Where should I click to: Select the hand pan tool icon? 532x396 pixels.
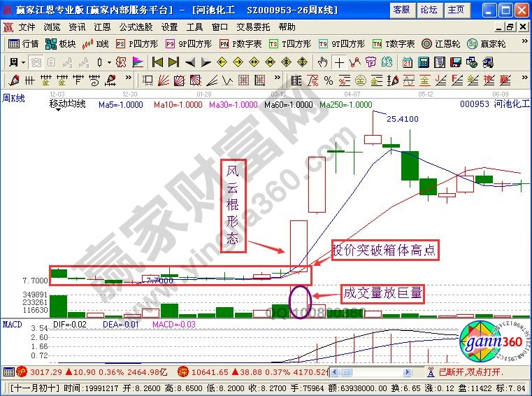click(x=323, y=62)
